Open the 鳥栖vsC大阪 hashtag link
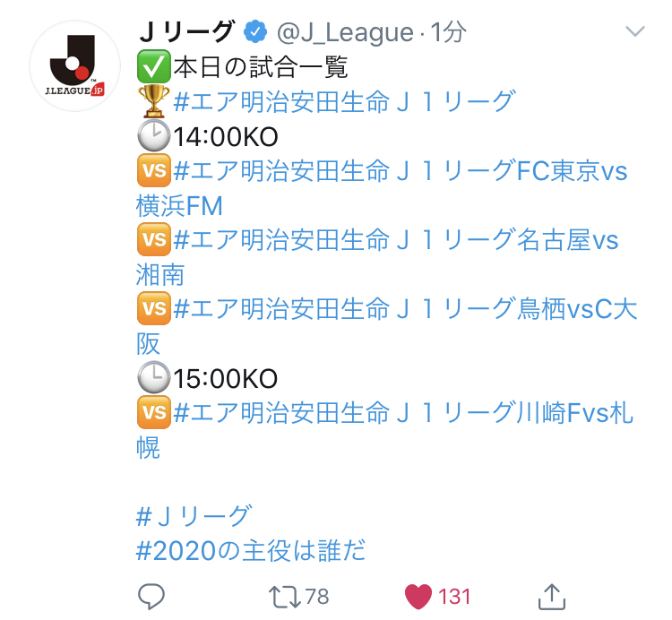Viewport: 672px width, 620px height. (x=387, y=326)
